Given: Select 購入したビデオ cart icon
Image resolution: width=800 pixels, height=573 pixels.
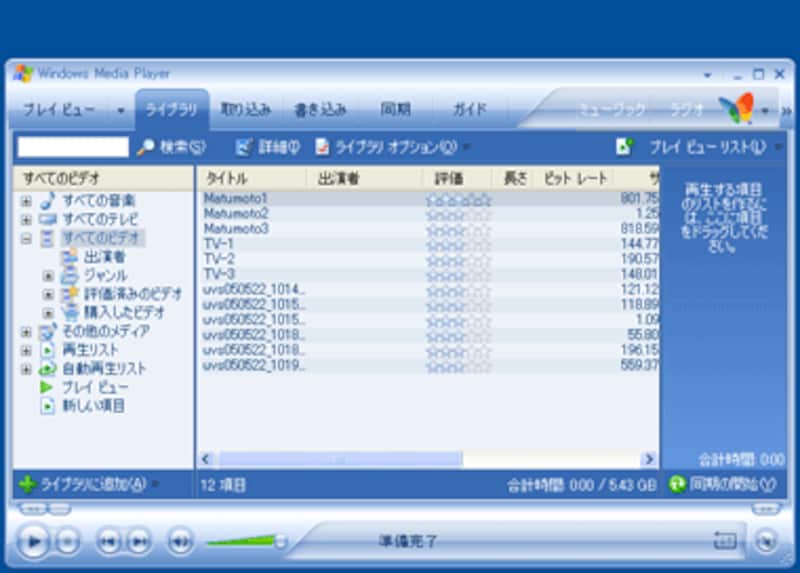Looking at the screenshot, I should pos(69,313).
